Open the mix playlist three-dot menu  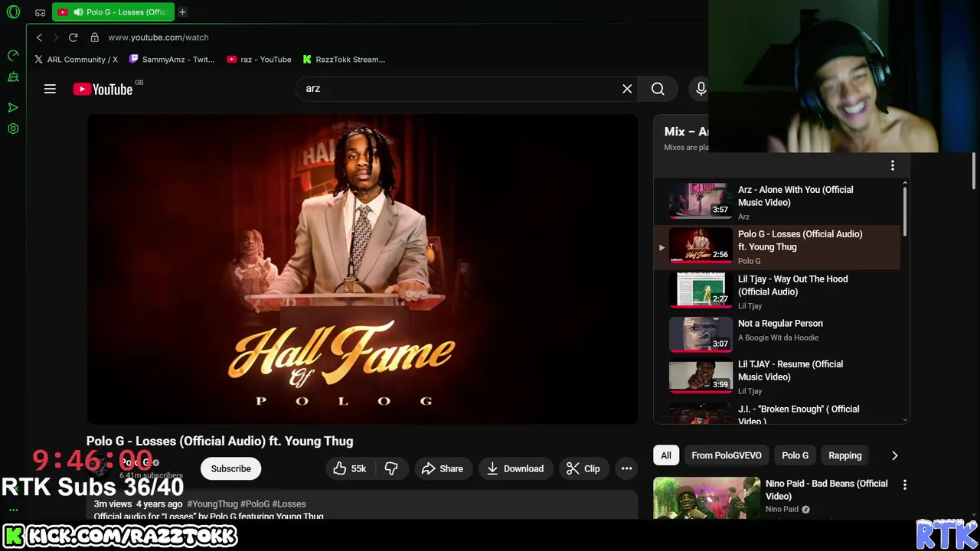(892, 165)
